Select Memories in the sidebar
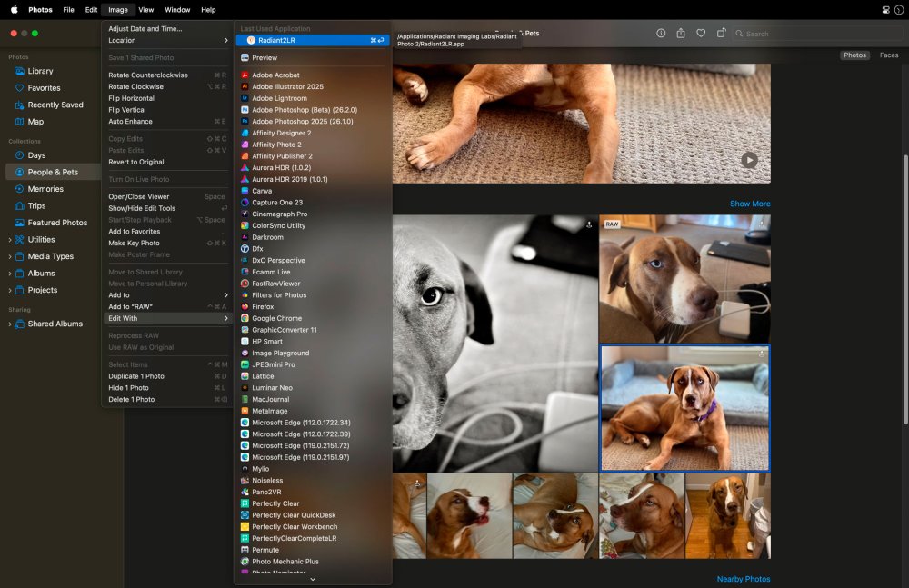Viewport: 909px width, 588px height. [x=45, y=189]
